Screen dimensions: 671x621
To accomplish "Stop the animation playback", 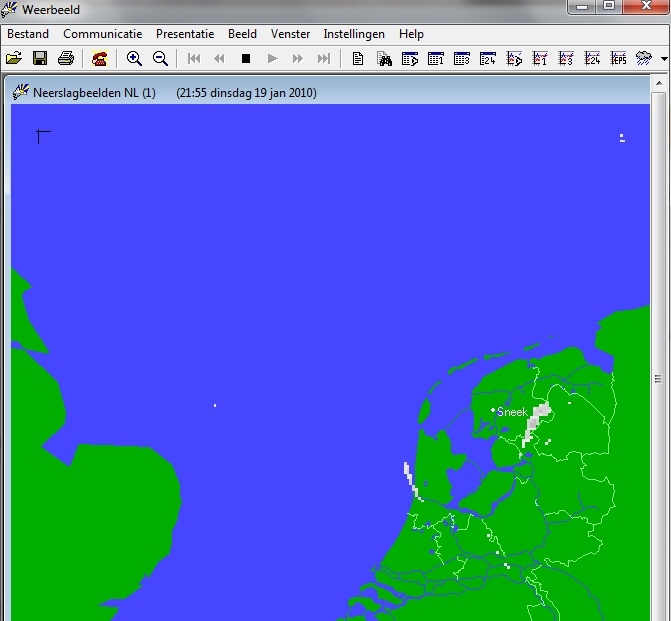I will [246, 59].
